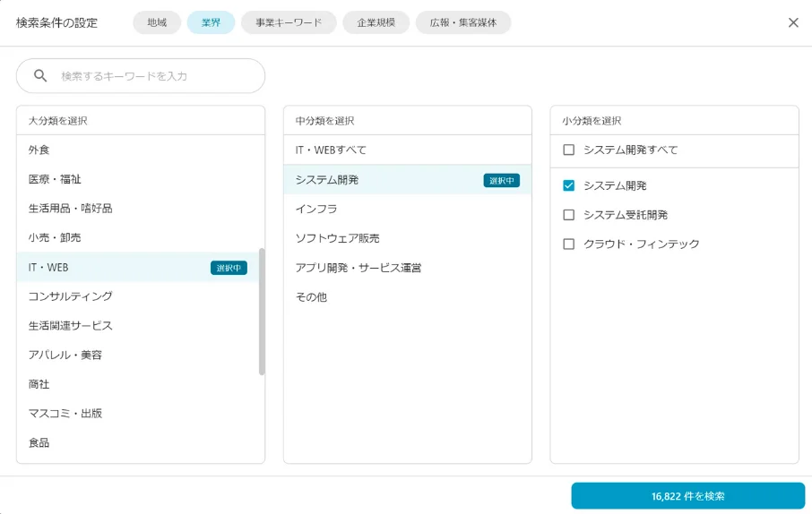Choose ソフトウェア販売 subcategory
812x514 pixels.
click(x=408, y=238)
